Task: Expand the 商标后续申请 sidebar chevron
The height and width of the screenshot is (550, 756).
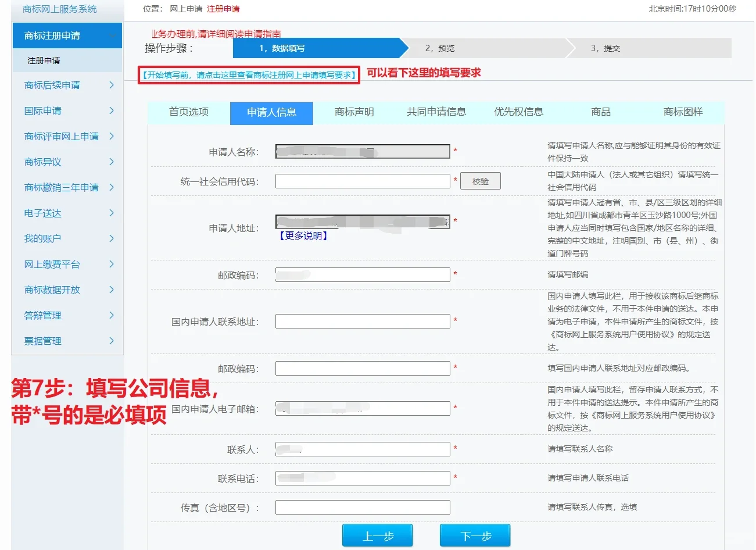Action: [x=112, y=85]
